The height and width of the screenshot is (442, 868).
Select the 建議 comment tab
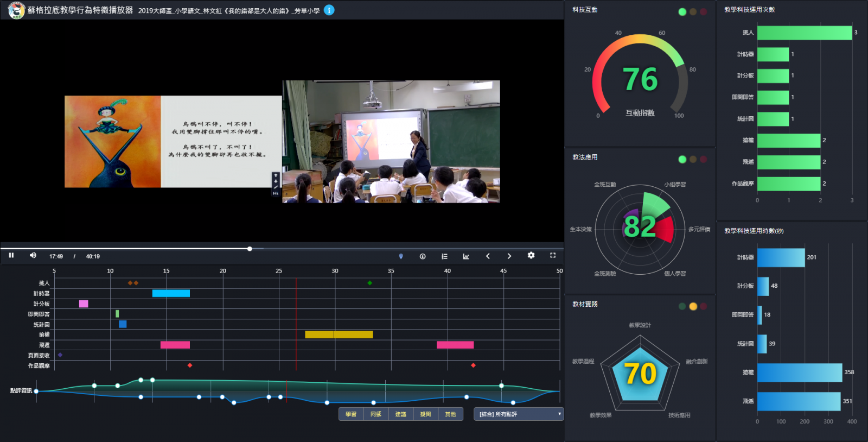pos(401,414)
